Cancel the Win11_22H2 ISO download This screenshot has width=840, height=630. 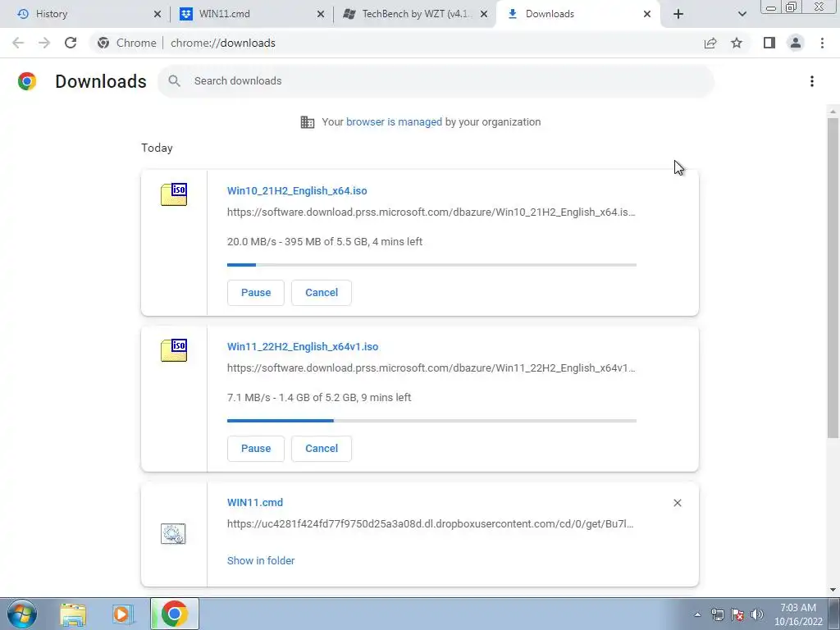[322, 449]
